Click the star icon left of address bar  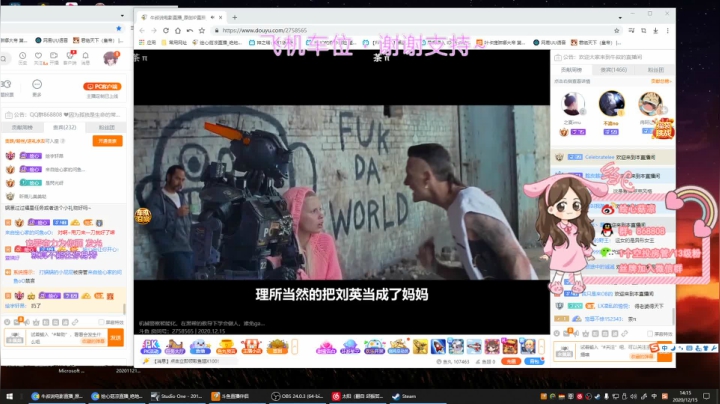202,30
